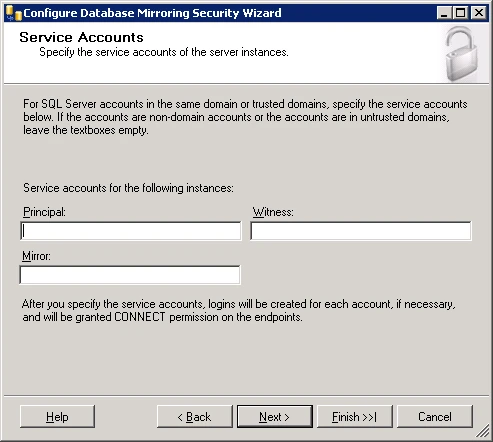Cancel the mirroring security wizard
The width and height of the screenshot is (493, 442).
[x=435, y=417]
